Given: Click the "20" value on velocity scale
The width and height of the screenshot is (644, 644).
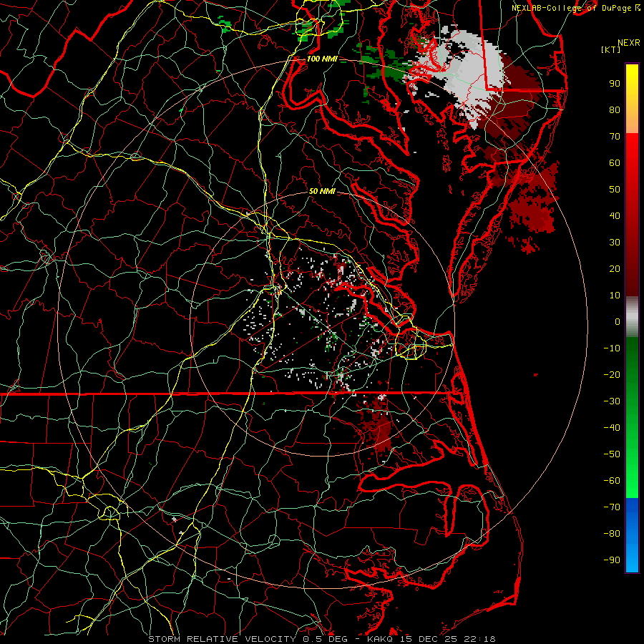Looking at the screenshot, I should tap(615, 269).
